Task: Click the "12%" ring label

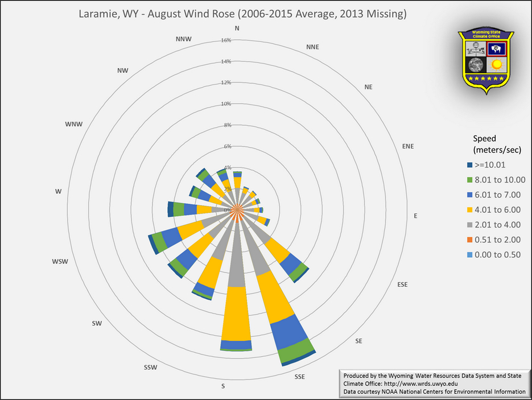Action: [x=226, y=83]
